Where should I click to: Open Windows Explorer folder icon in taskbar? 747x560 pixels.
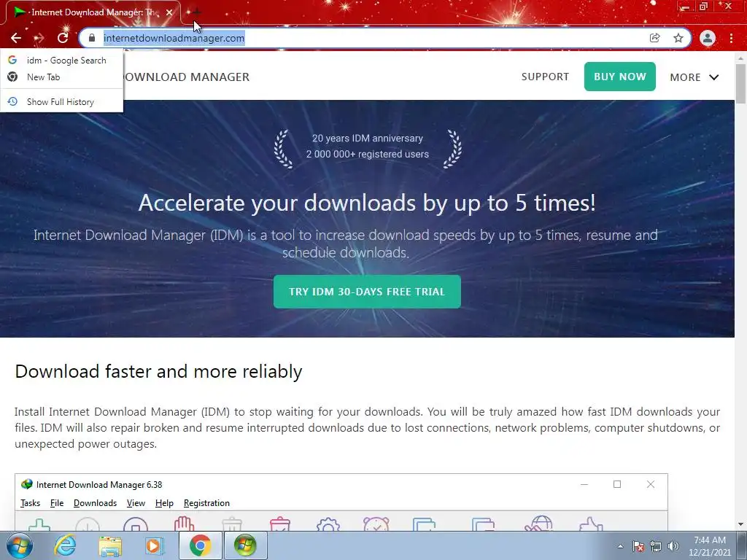[110, 545]
